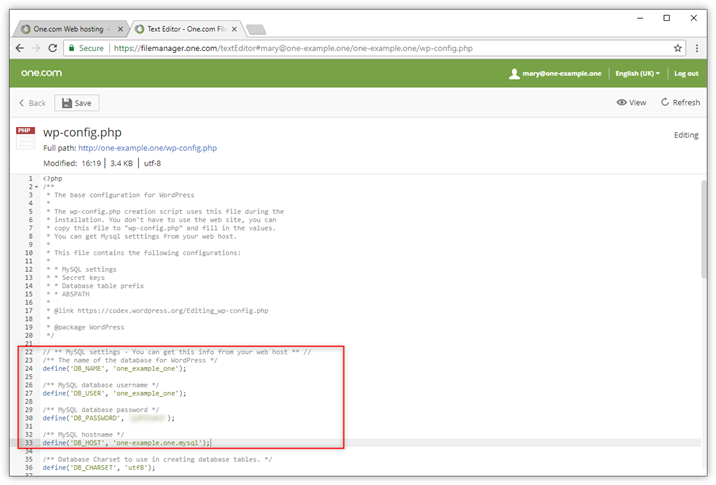The image size is (716, 485).
Task: Click the Editing status label
Action: (686, 135)
